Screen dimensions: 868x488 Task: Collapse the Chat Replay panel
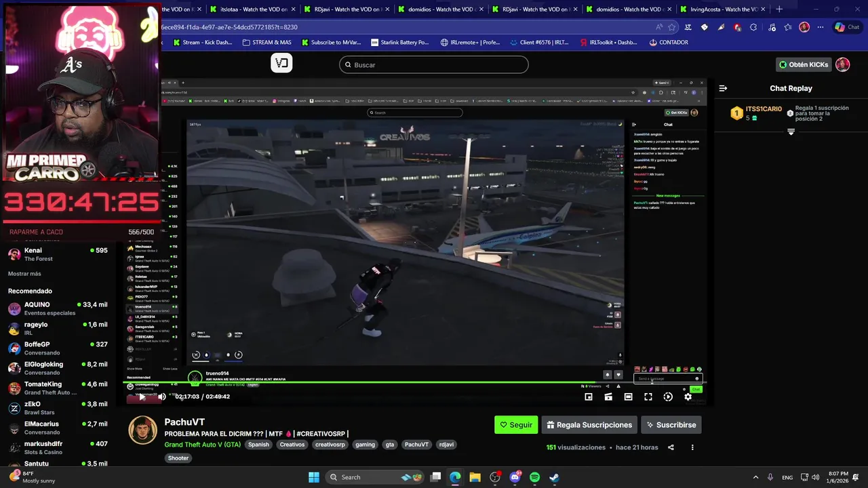point(723,88)
